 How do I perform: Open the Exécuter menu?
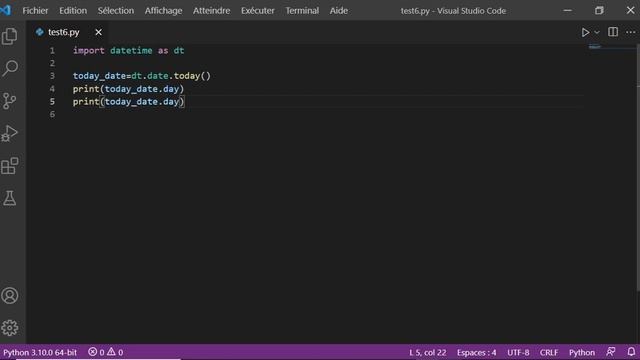point(258,11)
